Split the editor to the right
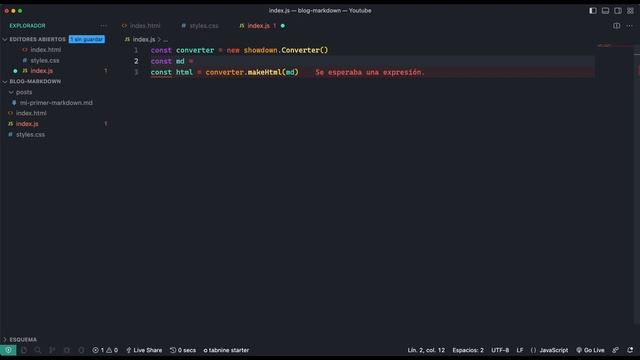Image resolution: width=640 pixels, height=360 pixels. click(616, 26)
